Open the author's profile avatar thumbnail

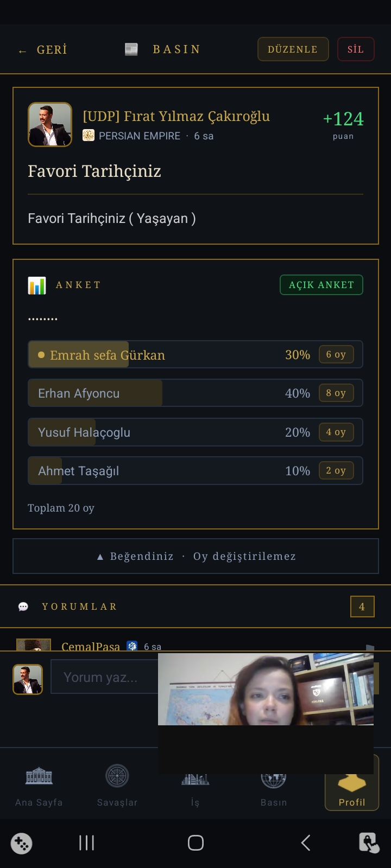(x=50, y=124)
